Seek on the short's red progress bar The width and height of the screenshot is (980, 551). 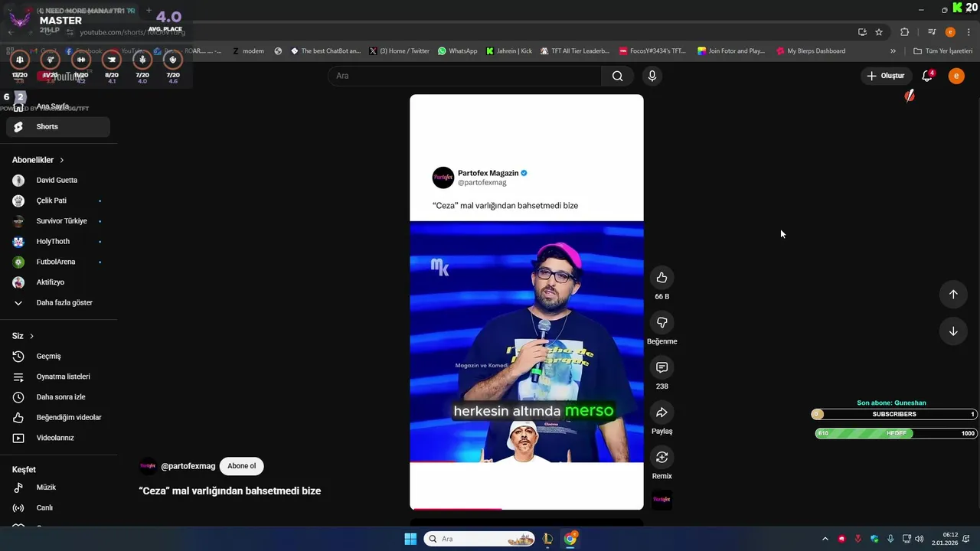[527, 509]
